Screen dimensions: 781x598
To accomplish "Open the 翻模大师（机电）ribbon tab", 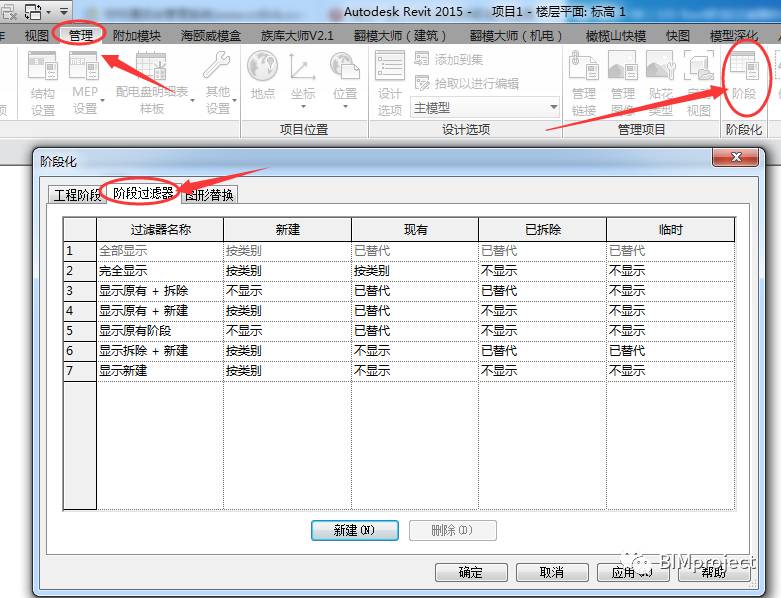I will pos(516,35).
